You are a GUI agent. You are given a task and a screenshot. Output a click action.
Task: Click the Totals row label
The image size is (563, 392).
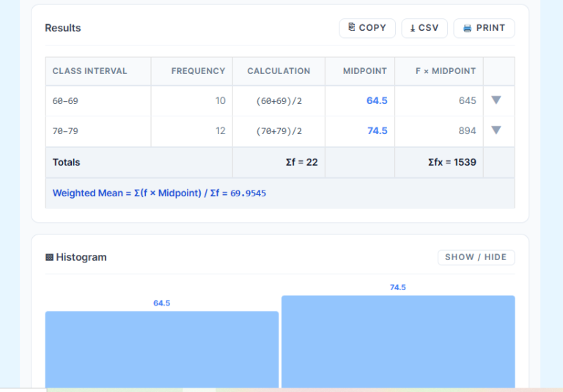point(66,162)
